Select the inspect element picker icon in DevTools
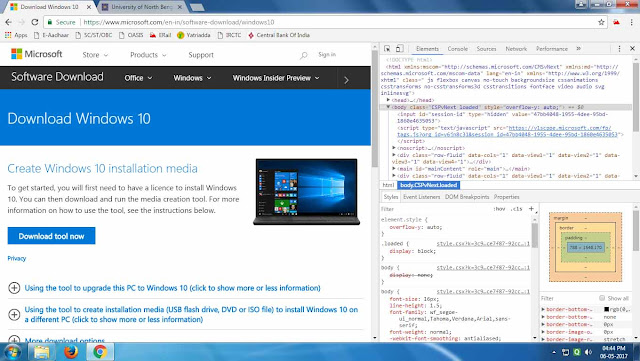640x361 pixels. coord(387,49)
